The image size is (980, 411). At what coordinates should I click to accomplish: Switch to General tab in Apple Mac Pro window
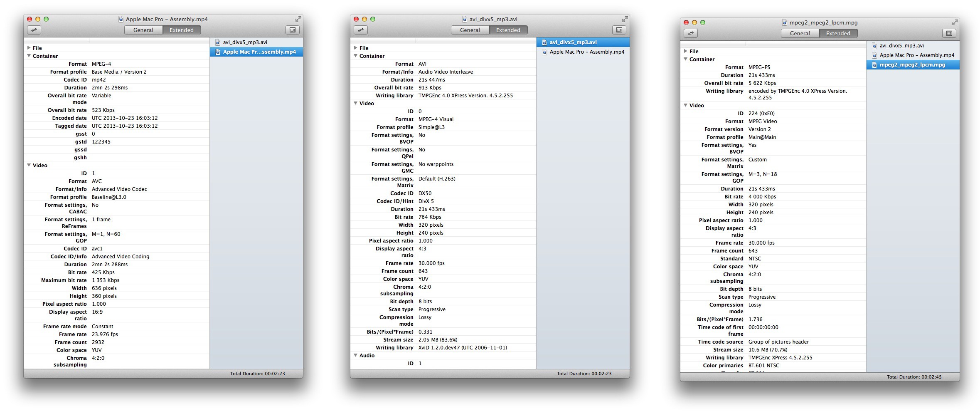143,30
